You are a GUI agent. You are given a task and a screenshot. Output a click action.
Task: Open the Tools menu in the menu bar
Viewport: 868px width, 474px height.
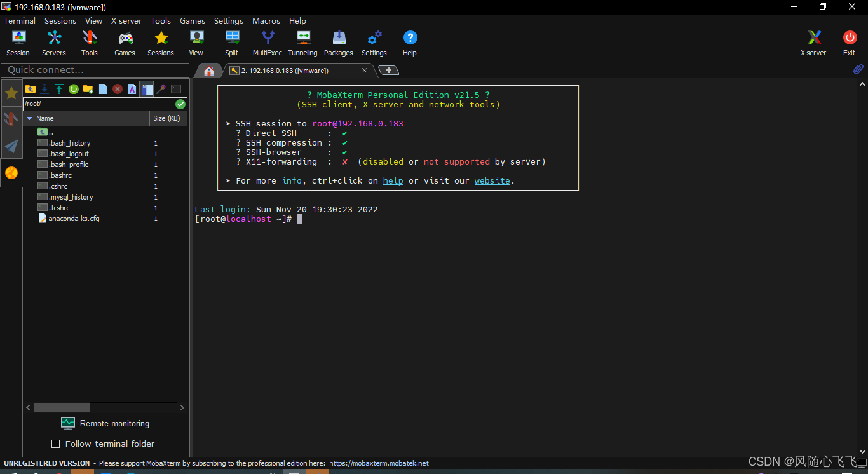point(161,20)
